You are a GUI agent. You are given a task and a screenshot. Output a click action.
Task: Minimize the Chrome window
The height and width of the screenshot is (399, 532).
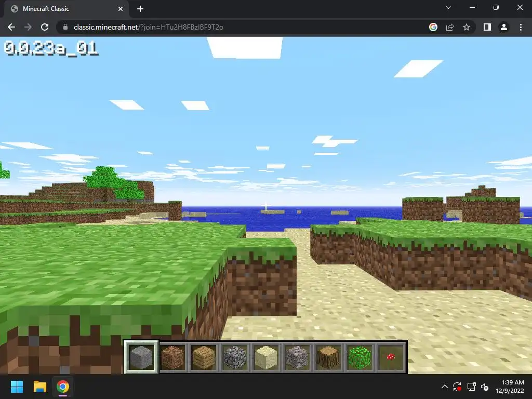click(x=472, y=7)
